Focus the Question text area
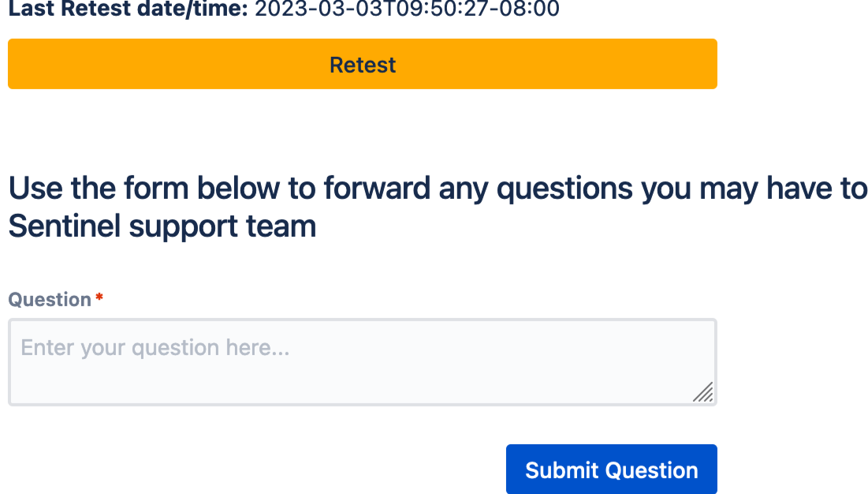This screenshot has width=868, height=494. pos(363,363)
